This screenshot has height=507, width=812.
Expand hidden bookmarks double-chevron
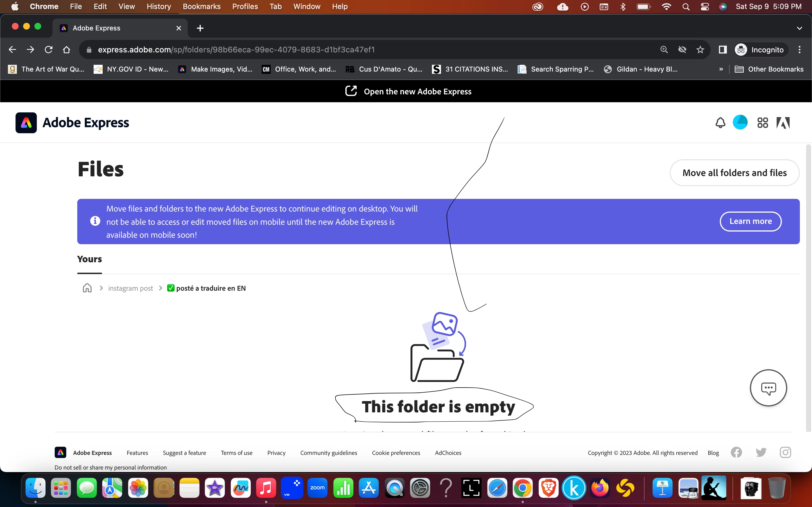click(721, 69)
